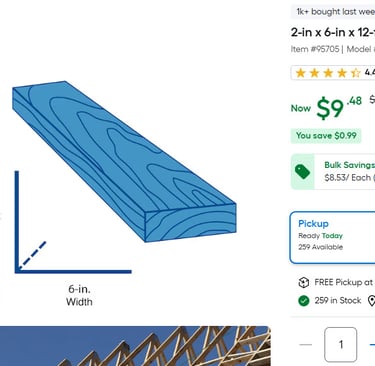375x366 pixels.
Task: Open the blue lumber dimension illustration
Action: coord(124,161)
